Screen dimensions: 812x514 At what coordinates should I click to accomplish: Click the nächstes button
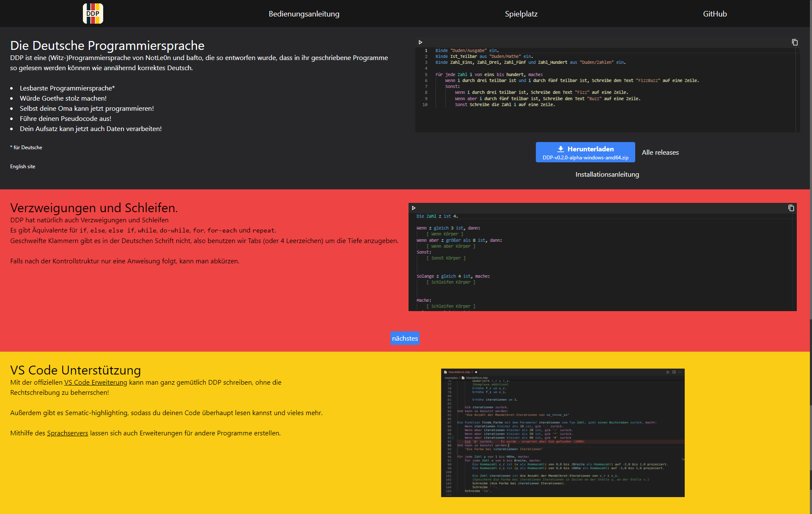coord(405,338)
